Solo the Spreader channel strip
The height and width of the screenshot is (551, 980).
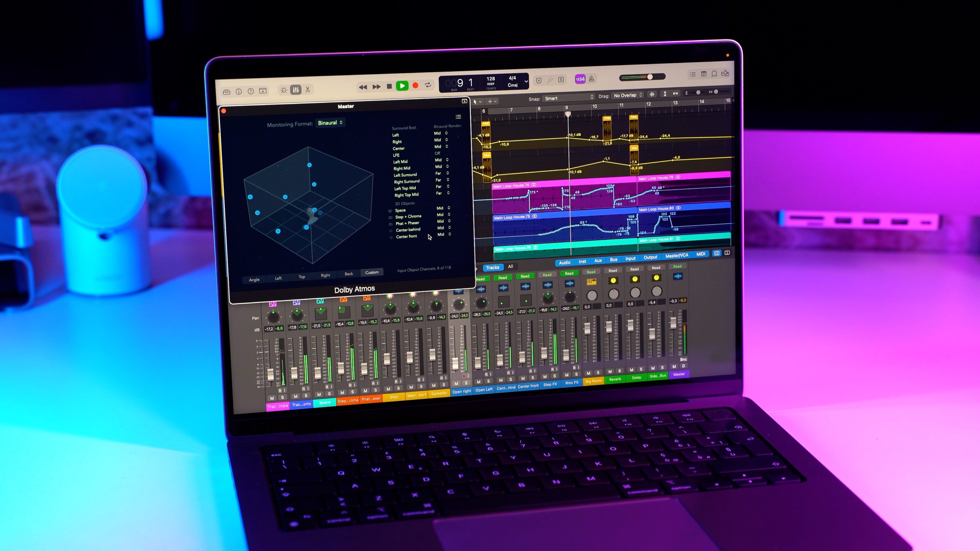click(443, 385)
